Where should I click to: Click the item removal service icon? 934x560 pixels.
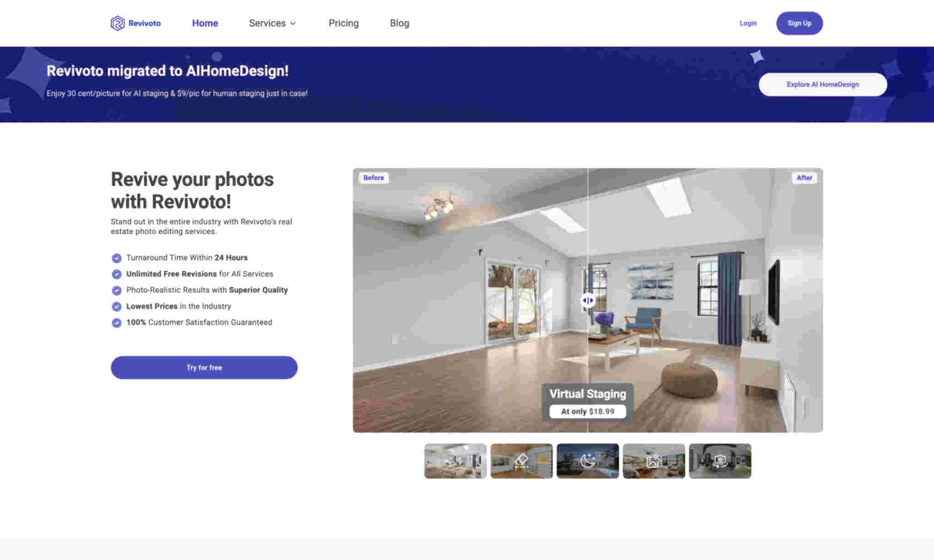coord(521,461)
